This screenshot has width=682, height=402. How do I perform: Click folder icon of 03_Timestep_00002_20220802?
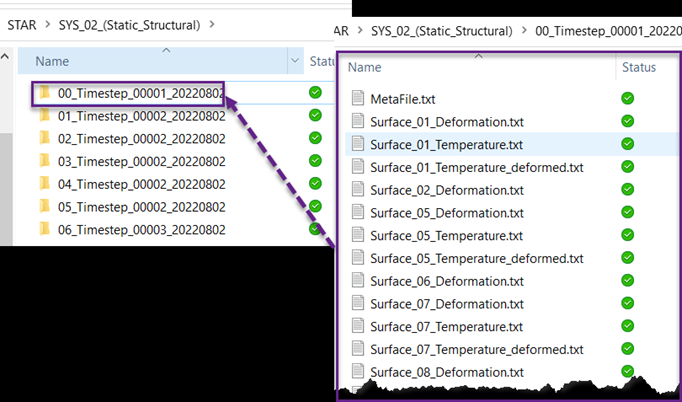click(45, 161)
